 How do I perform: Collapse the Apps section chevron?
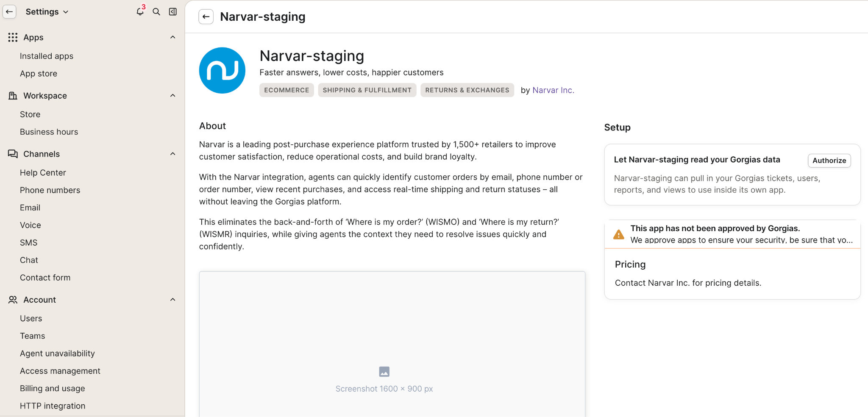click(x=173, y=37)
